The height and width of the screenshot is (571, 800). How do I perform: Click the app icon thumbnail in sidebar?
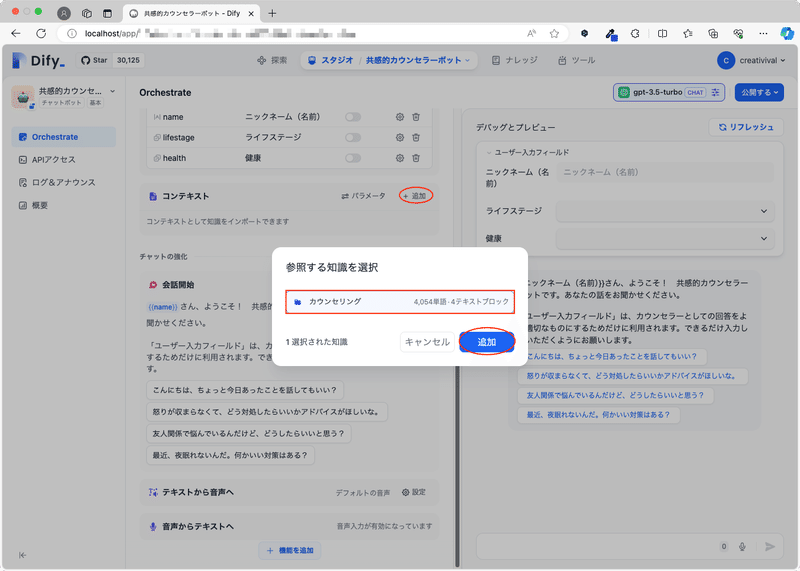pos(23,97)
